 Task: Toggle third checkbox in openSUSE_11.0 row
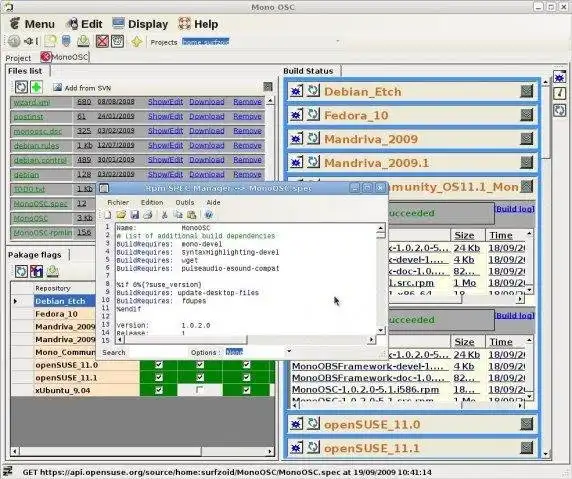tap(247, 365)
